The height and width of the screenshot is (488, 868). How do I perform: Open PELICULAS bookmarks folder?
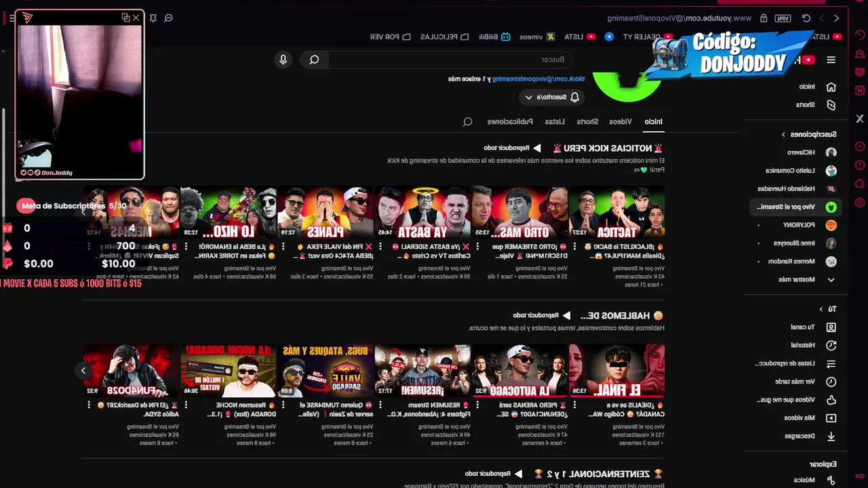444,37
